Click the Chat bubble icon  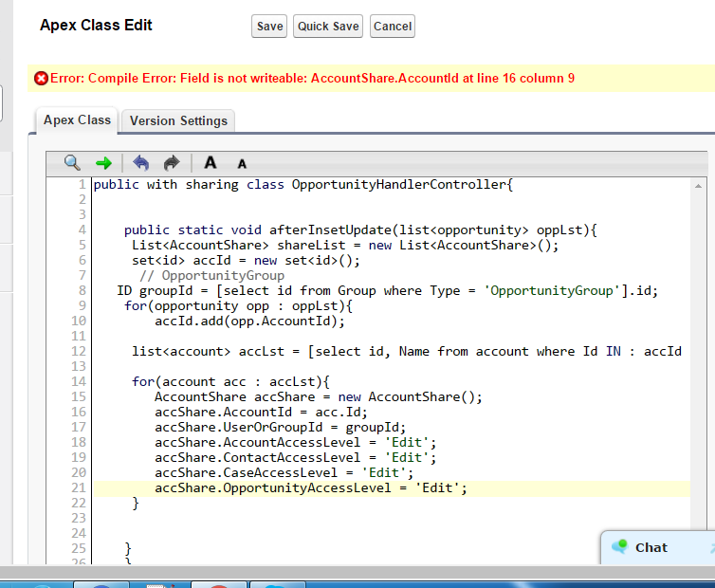[x=620, y=547]
